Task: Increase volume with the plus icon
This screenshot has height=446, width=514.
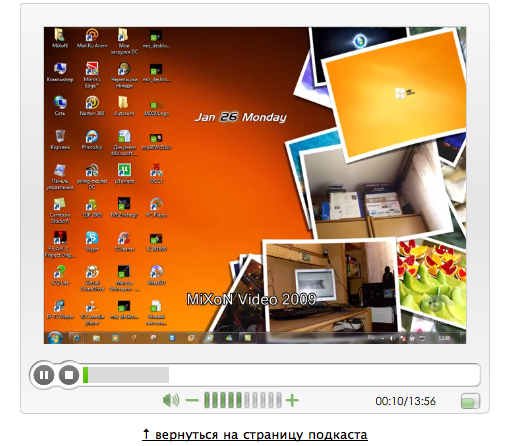Action: 292,400
